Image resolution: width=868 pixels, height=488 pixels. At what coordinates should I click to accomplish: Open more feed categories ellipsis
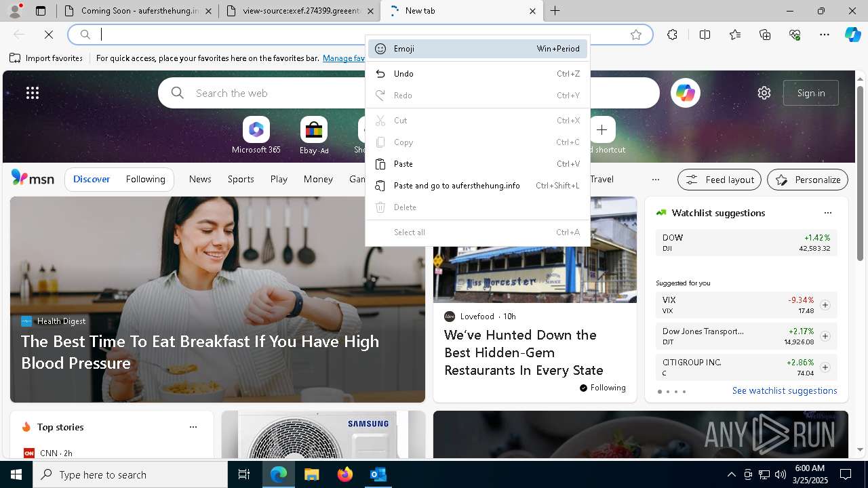click(x=655, y=180)
